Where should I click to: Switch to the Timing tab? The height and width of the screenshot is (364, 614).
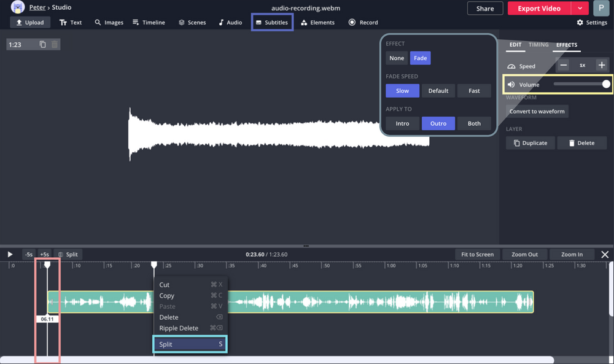click(x=538, y=44)
